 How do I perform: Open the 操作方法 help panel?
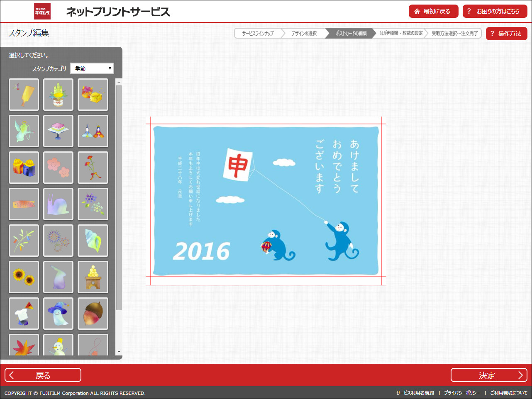click(506, 34)
